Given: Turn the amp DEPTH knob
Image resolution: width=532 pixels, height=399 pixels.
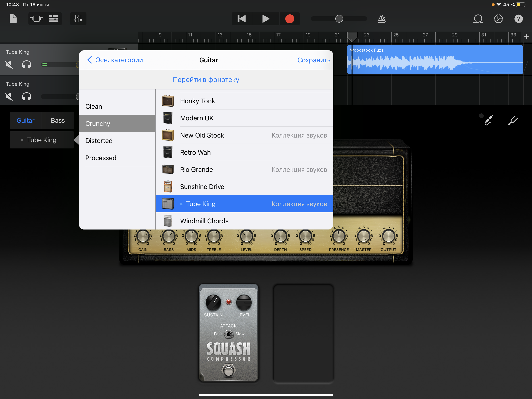Looking at the screenshot, I should click(280, 237).
